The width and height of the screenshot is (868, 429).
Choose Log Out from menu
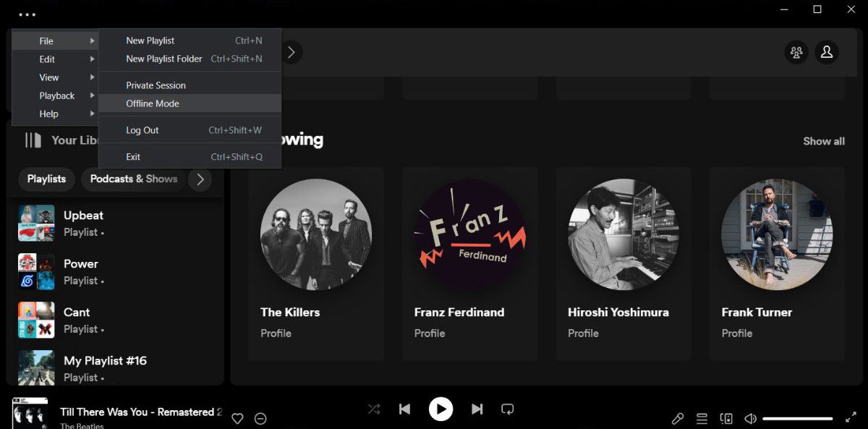[x=190, y=130]
